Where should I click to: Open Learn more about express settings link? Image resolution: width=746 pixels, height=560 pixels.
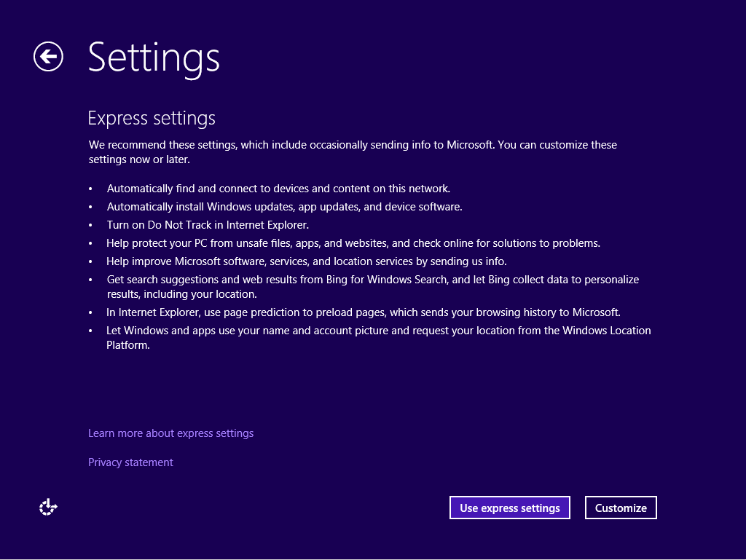pos(170,433)
